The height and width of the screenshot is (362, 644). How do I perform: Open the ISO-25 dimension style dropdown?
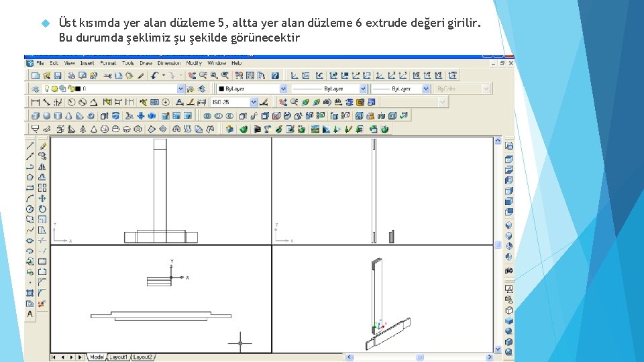point(254,102)
